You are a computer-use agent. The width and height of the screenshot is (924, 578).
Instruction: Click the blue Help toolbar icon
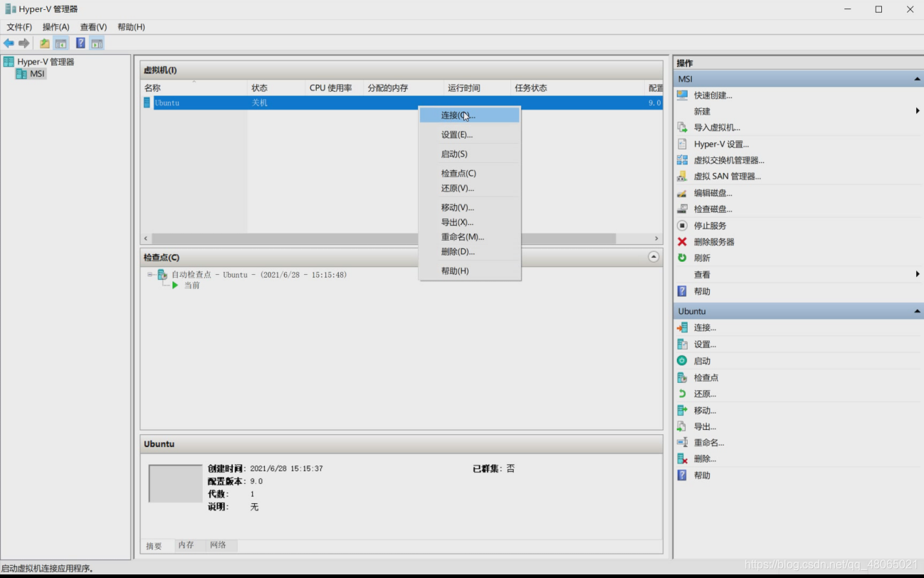[x=80, y=43]
